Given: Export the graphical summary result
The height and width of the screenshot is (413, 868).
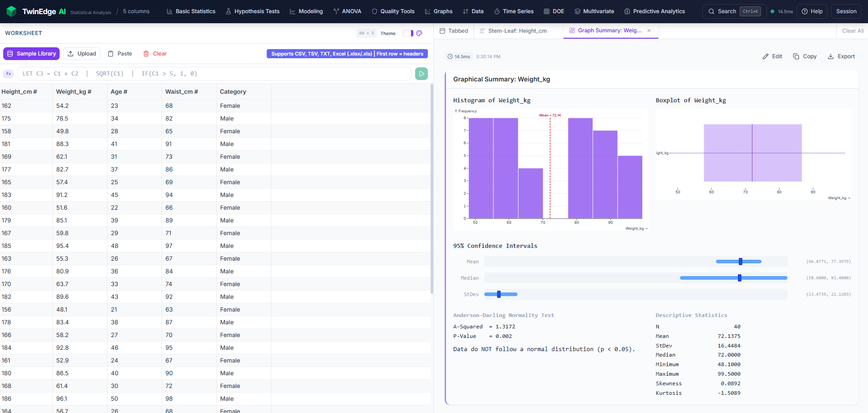Looking at the screenshot, I should coord(841,56).
